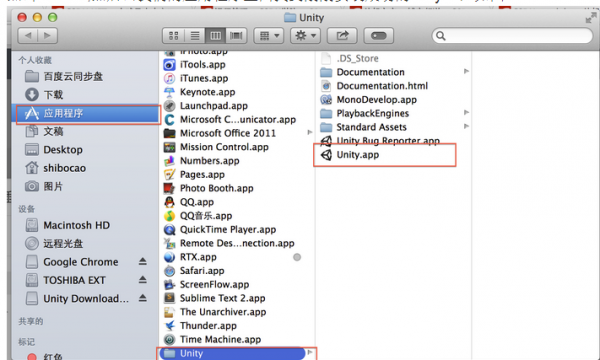Click the gray tag dot beside RTX.app
This screenshot has height=360, width=600.
tap(297, 257)
